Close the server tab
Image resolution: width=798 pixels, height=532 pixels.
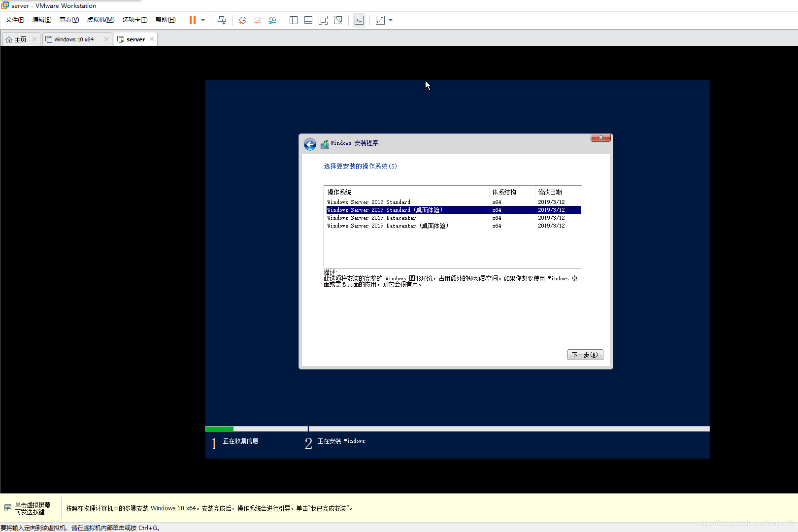pyautogui.click(x=152, y=39)
